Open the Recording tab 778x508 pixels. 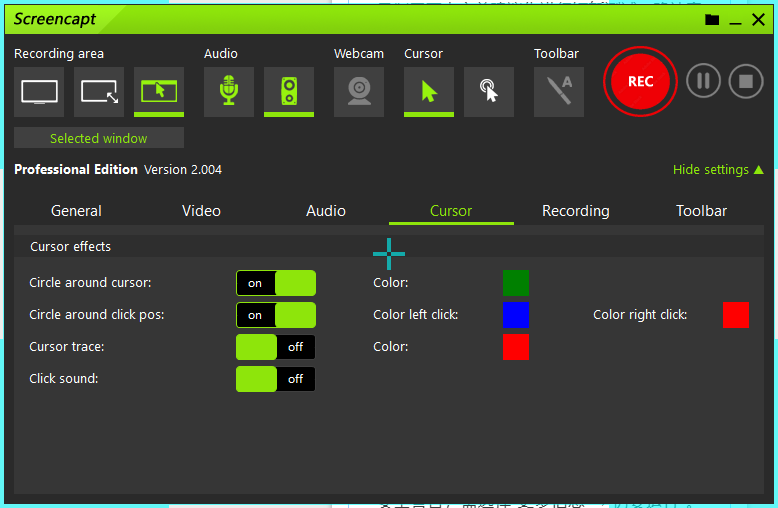pyautogui.click(x=576, y=211)
